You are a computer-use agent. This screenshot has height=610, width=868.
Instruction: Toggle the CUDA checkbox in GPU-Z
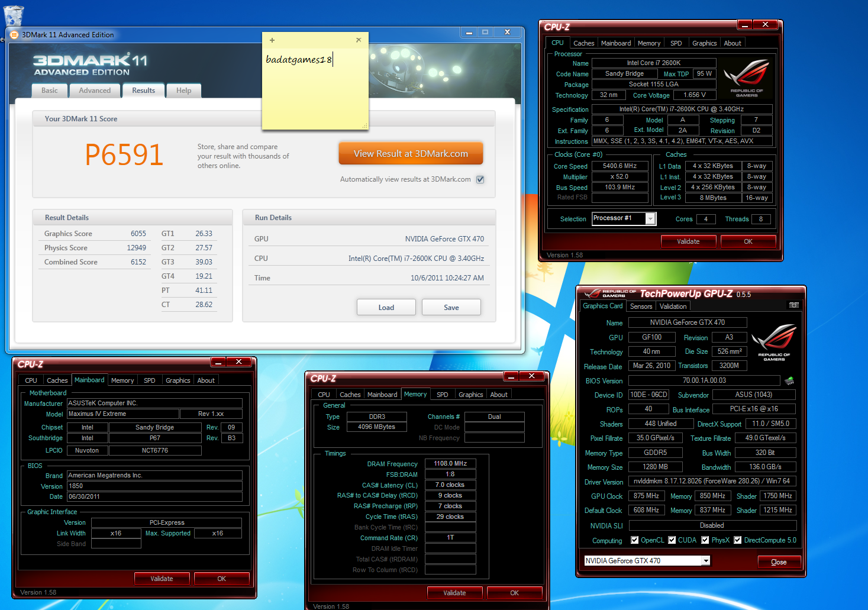pyautogui.click(x=672, y=540)
